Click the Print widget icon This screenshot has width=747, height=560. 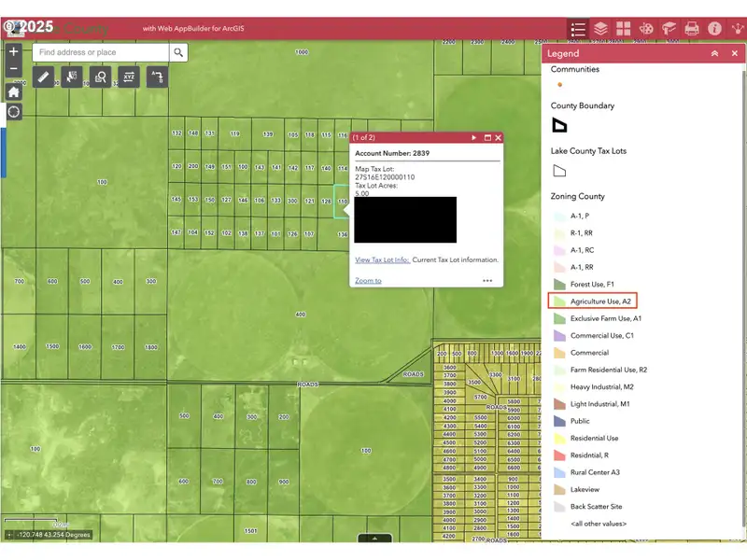coord(692,29)
